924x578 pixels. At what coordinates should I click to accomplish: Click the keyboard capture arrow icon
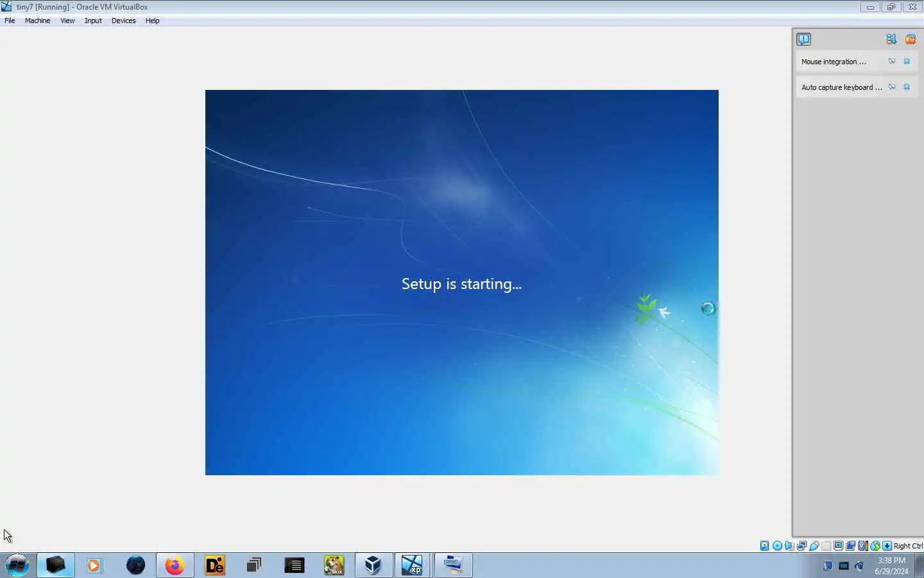pos(887,546)
